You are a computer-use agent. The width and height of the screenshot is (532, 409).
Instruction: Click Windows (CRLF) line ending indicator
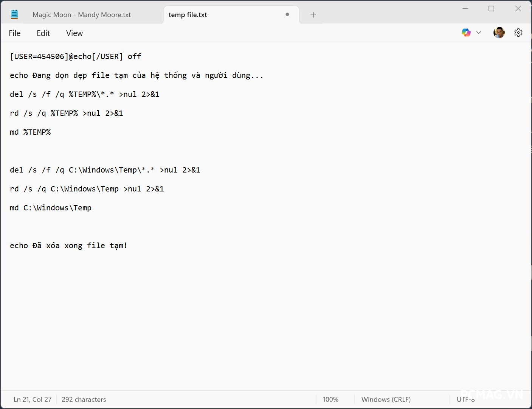386,400
